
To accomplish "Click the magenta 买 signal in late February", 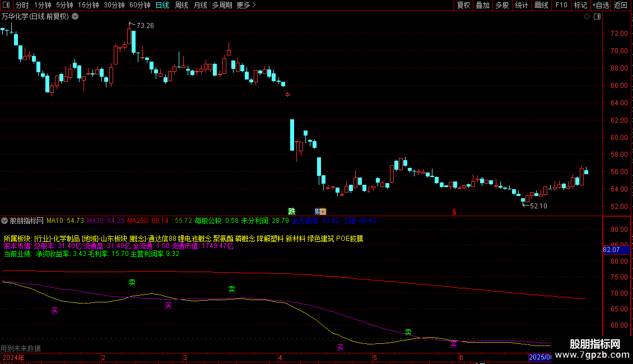I will pos(169,306).
